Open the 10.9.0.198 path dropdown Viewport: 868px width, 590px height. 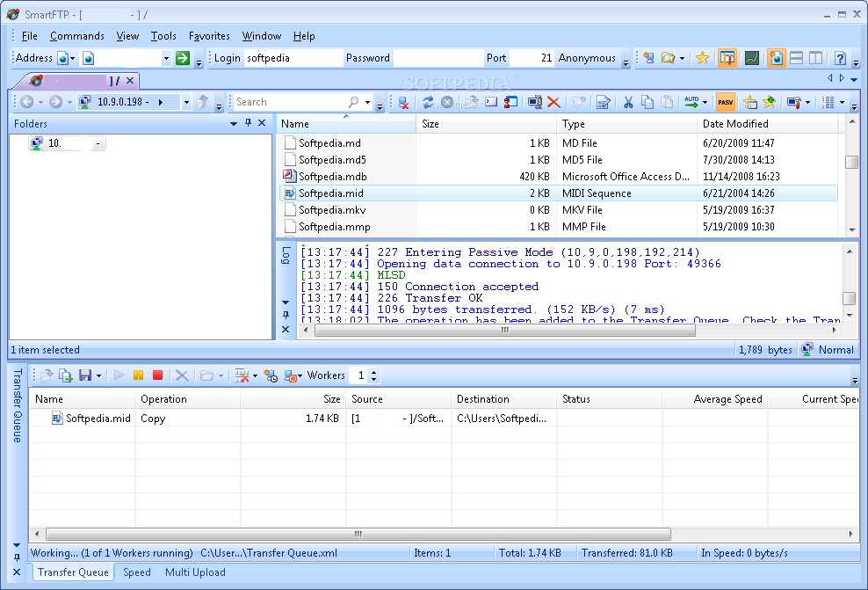click(185, 102)
